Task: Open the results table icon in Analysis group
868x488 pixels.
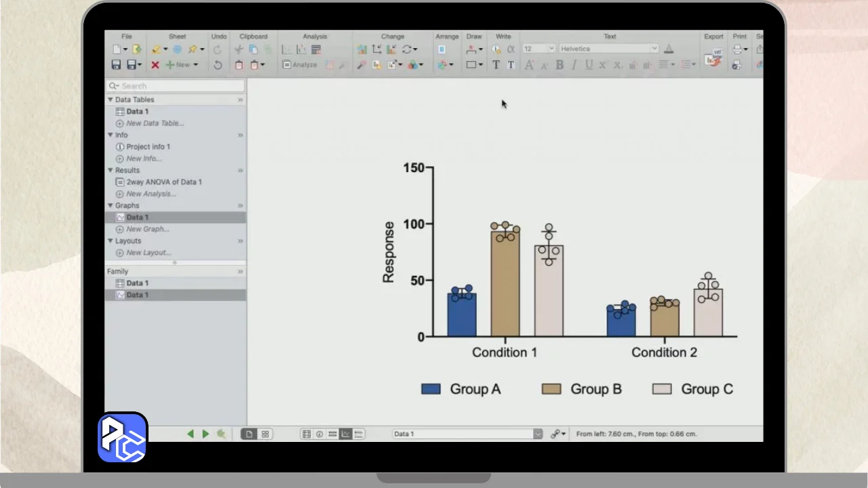Action: pos(316,49)
